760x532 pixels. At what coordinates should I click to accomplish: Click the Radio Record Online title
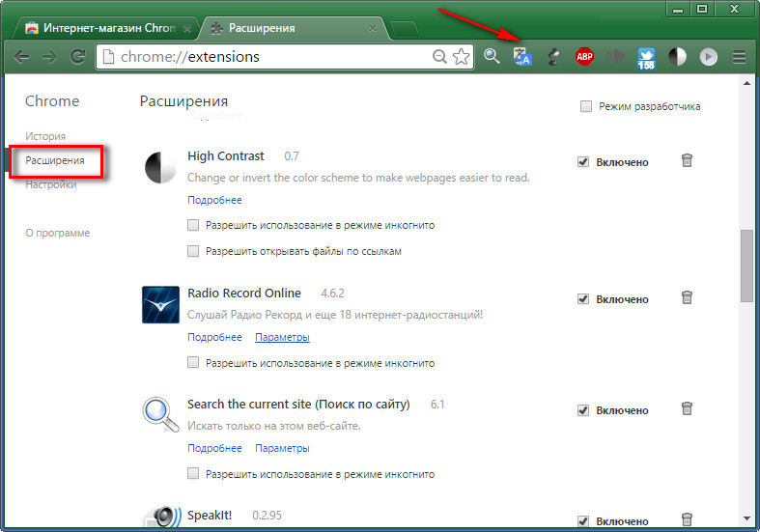(244, 294)
